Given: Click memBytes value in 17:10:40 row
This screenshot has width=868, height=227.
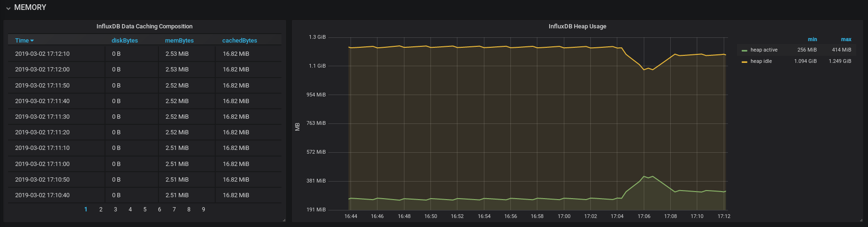Looking at the screenshot, I should click(177, 195).
